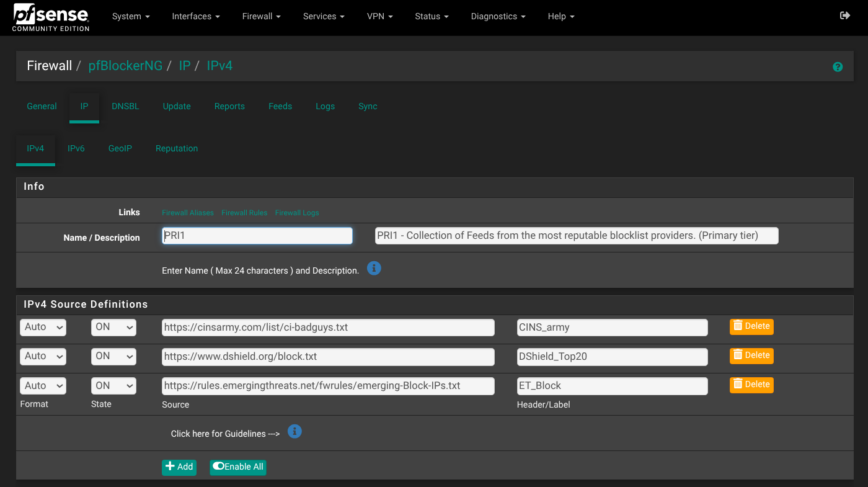Click the dshield.org source URL field
Viewport: 868px width, 487px height.
coord(328,356)
